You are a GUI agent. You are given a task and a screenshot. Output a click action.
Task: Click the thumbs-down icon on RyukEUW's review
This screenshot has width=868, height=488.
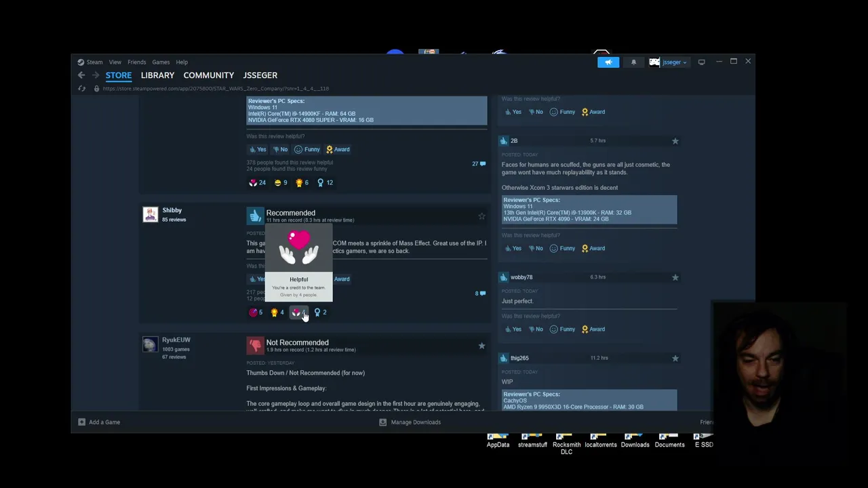[x=255, y=345]
